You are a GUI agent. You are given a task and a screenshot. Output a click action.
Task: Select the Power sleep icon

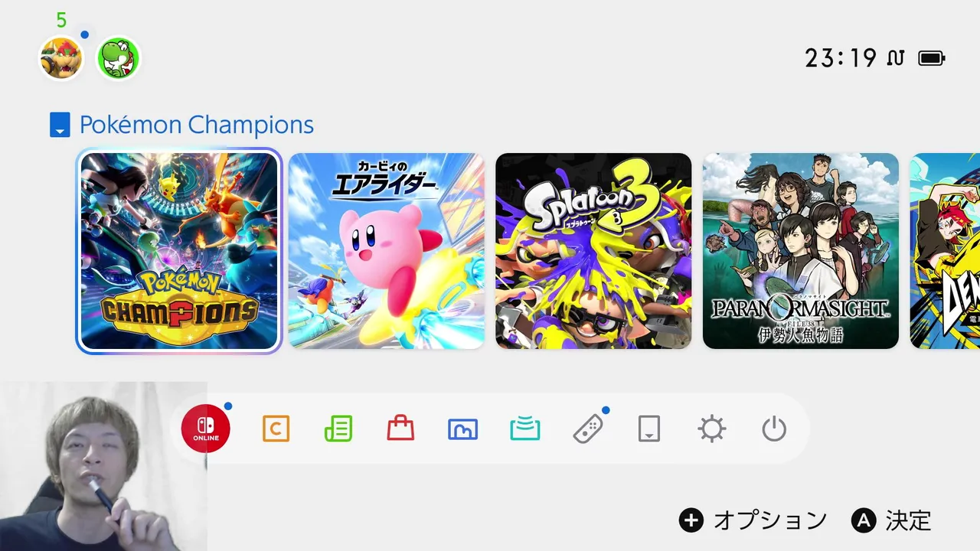click(x=774, y=429)
